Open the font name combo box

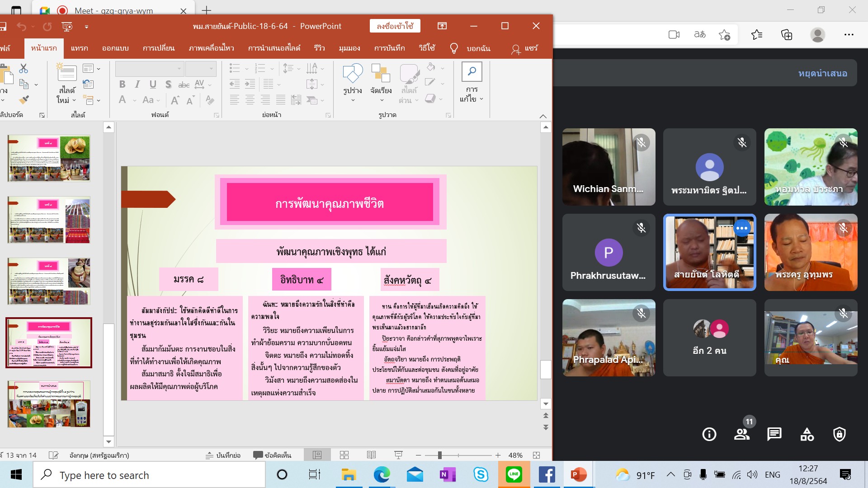150,69
